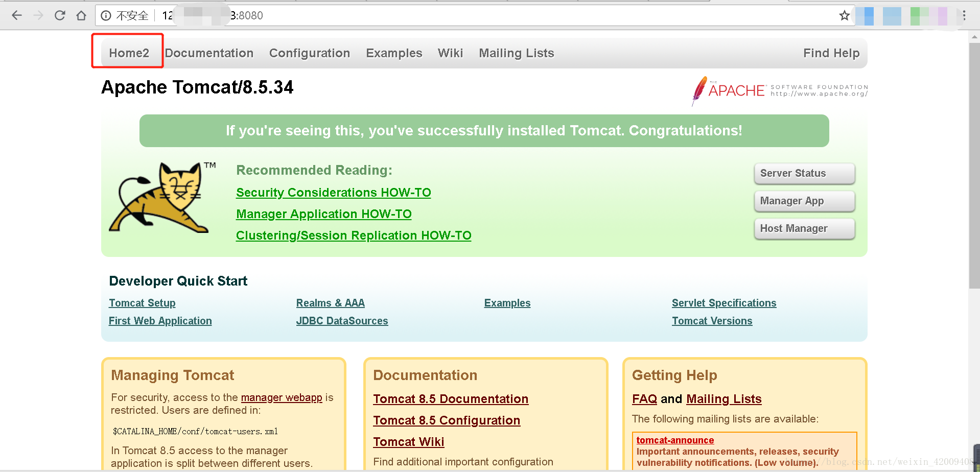Click the Recommended Reading heading
Screen dimensions: 980x472
[314, 170]
